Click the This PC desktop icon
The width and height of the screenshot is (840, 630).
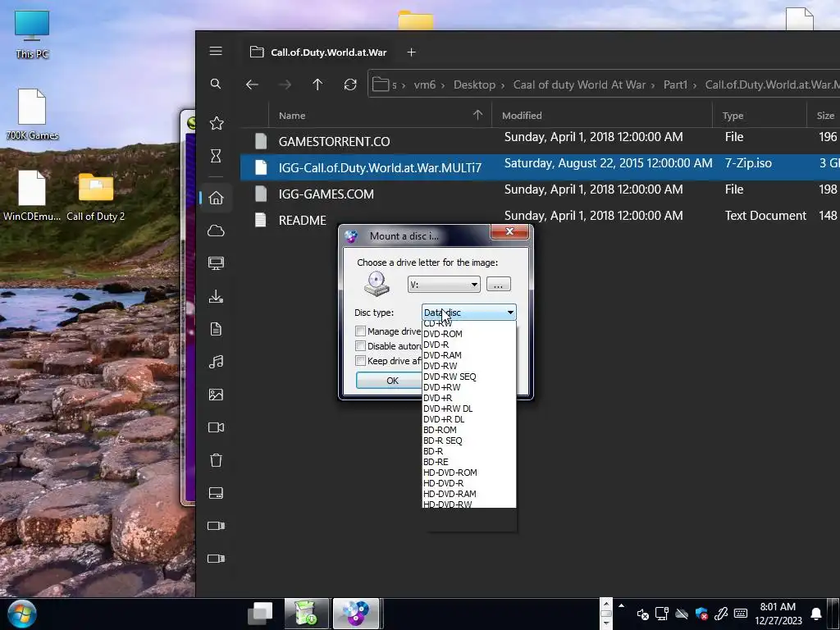[32, 34]
